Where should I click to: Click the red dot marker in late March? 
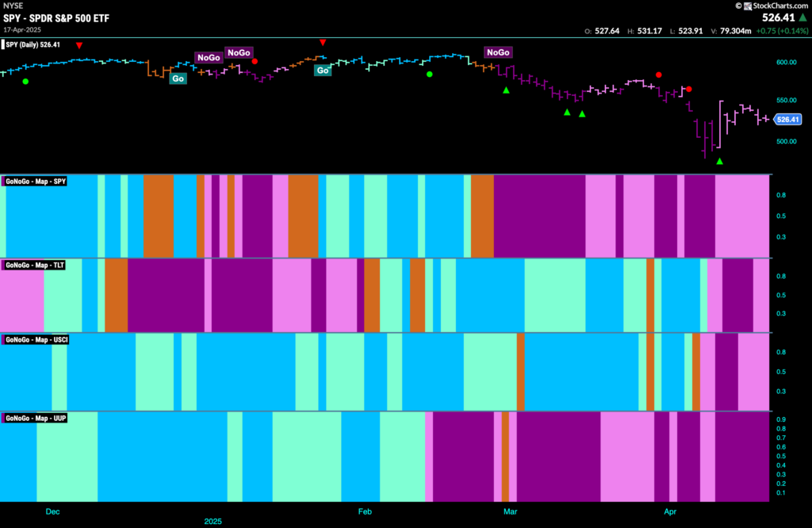pos(659,75)
